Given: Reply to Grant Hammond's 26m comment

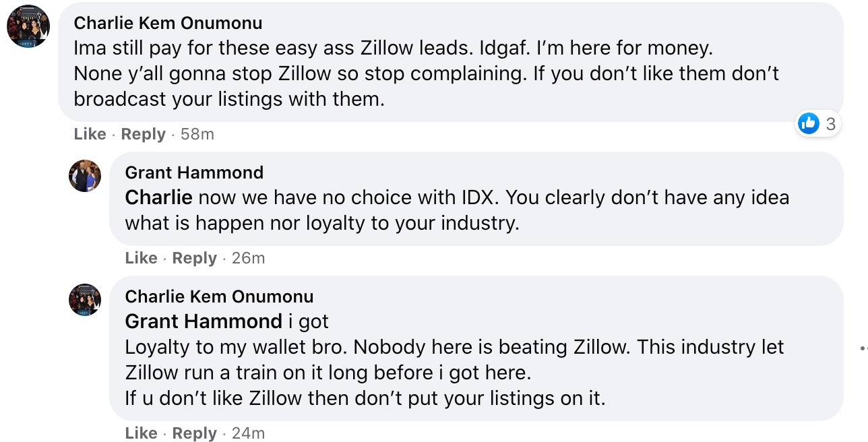Looking at the screenshot, I should click(194, 258).
